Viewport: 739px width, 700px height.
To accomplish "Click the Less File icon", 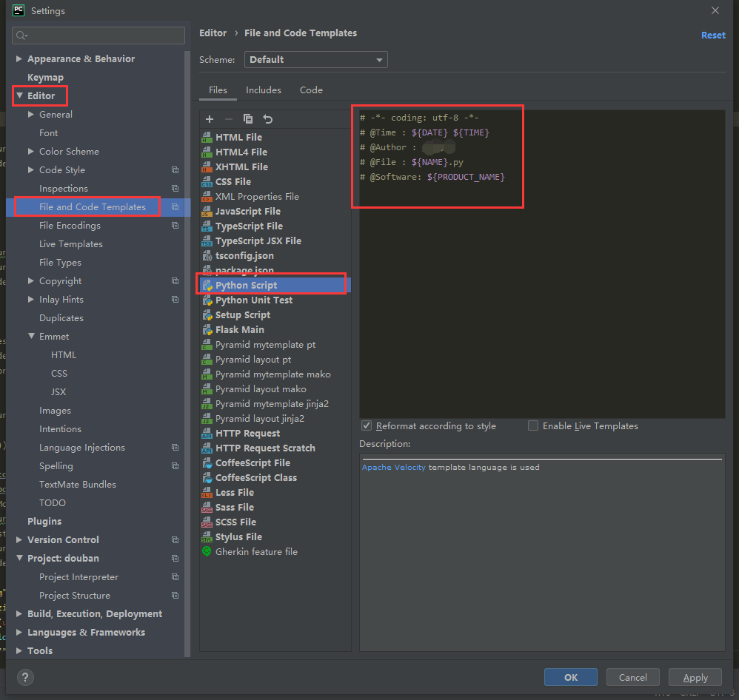I will pos(207,493).
